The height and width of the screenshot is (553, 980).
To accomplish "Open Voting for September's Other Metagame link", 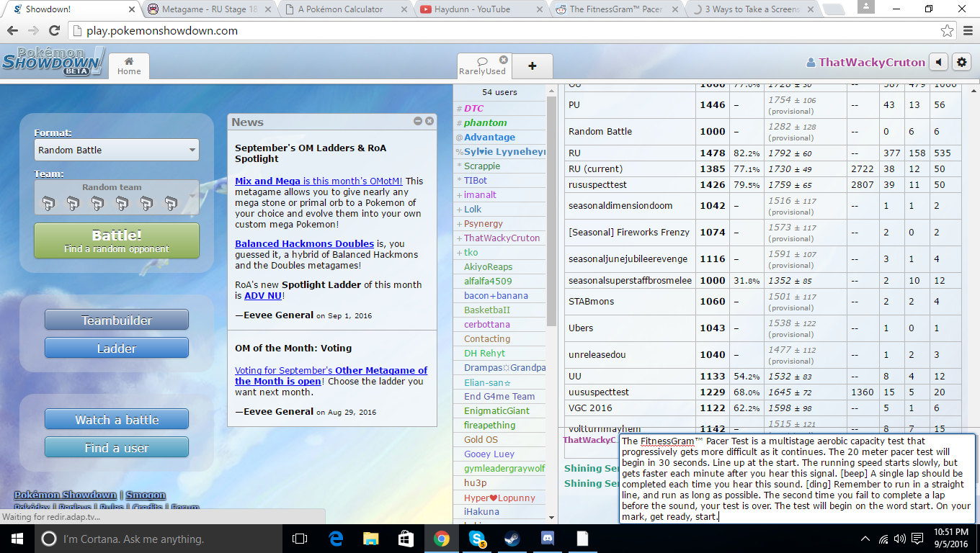I will pyautogui.click(x=331, y=376).
